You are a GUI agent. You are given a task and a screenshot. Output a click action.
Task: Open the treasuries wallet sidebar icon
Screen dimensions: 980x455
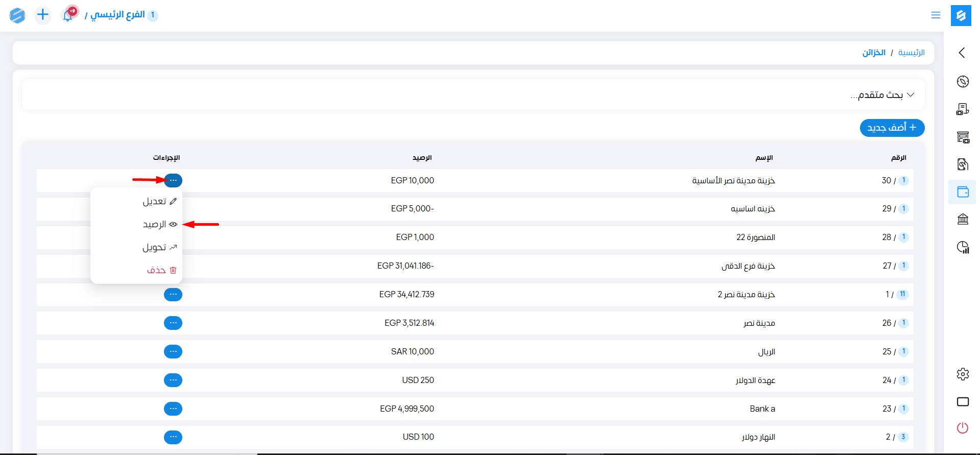(x=963, y=192)
